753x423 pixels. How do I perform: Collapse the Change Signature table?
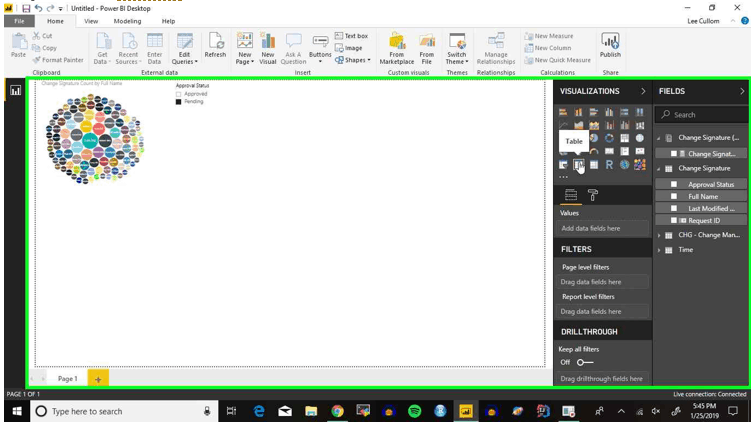click(x=659, y=169)
